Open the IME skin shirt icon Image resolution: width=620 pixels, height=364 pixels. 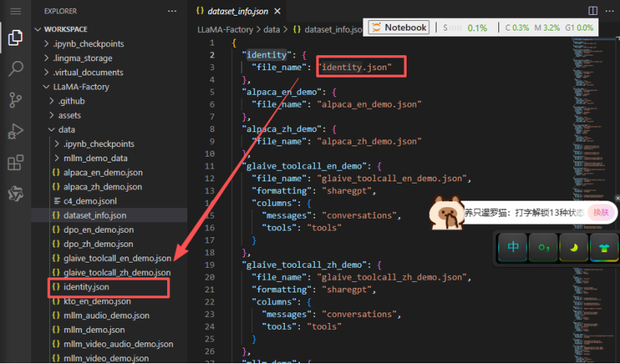604,247
